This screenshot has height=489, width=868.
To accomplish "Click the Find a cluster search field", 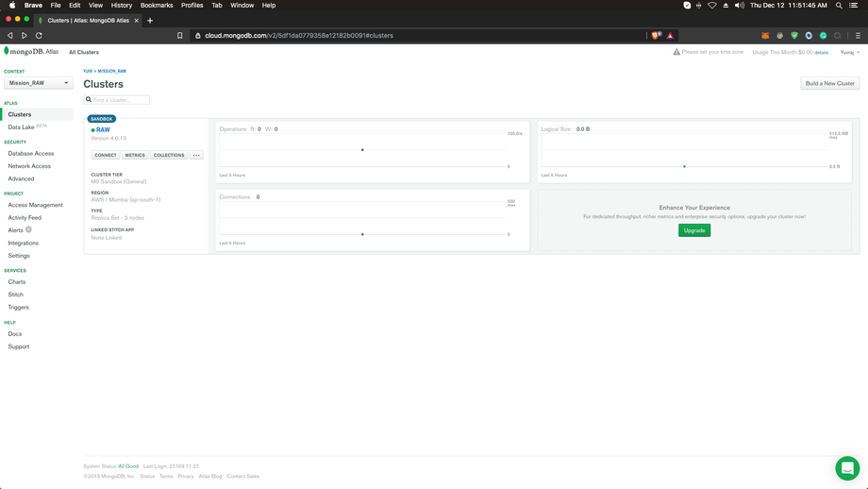I will coord(117,100).
